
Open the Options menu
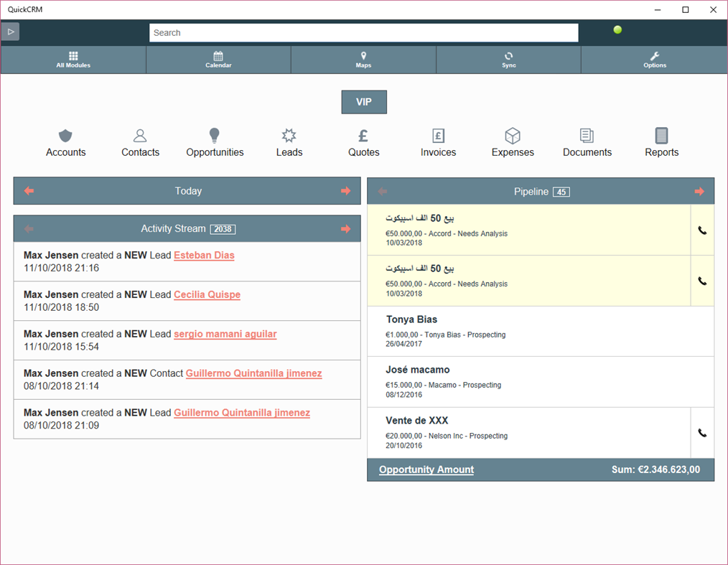pyautogui.click(x=654, y=59)
